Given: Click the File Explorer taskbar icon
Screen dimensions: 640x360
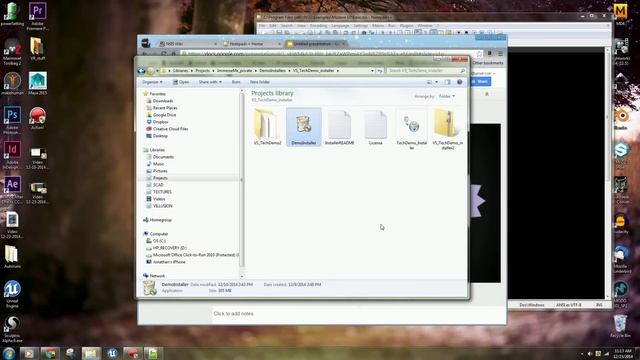Looking at the screenshot, I should (x=91, y=353).
